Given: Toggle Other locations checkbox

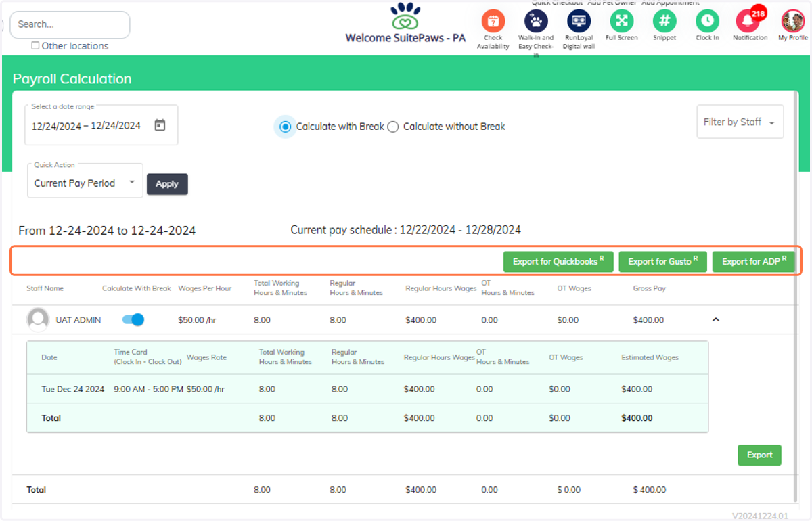Looking at the screenshot, I should pos(35,46).
